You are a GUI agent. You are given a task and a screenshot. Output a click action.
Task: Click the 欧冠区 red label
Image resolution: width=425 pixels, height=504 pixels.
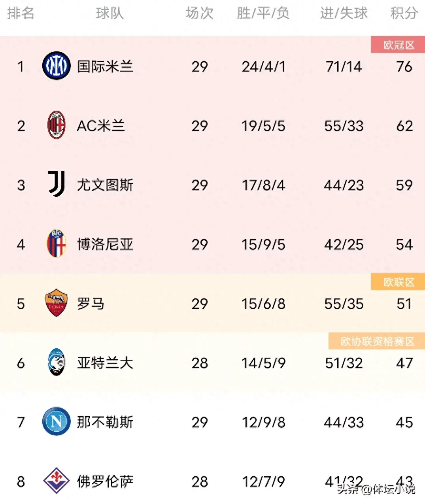point(398,45)
